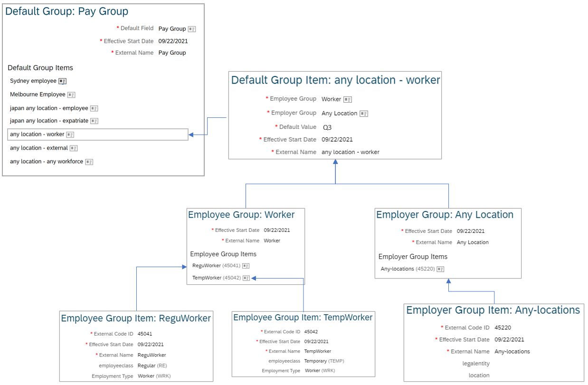Open details icon beside Sydney employee
This screenshot has height=385, width=588.
coord(63,81)
